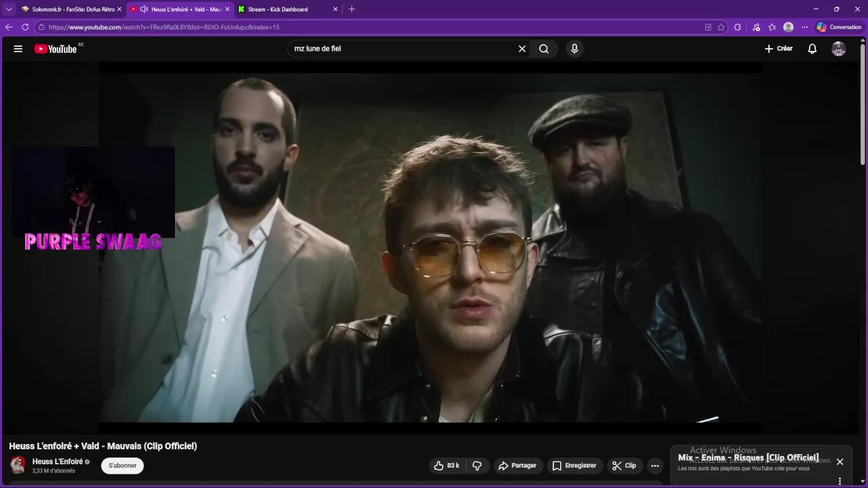
Task: Open browser extensions puzzle icon
Action: (738, 27)
